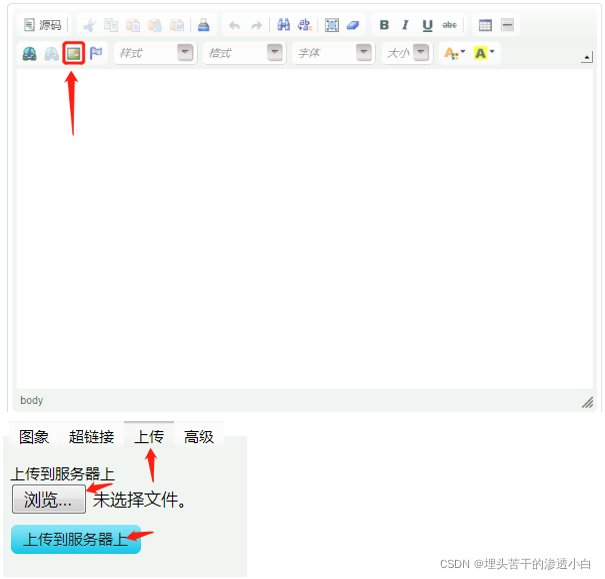
Task: Open the 源码 source view button
Action: coord(43,25)
